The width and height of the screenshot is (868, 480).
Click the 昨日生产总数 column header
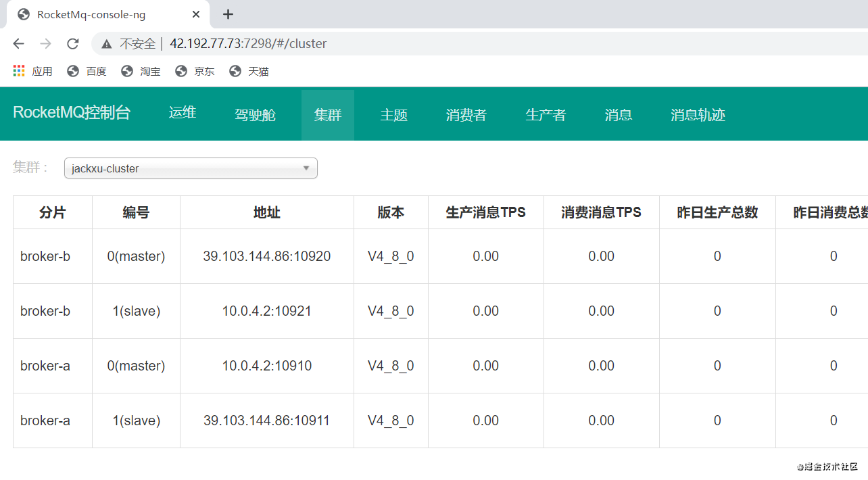tap(717, 212)
